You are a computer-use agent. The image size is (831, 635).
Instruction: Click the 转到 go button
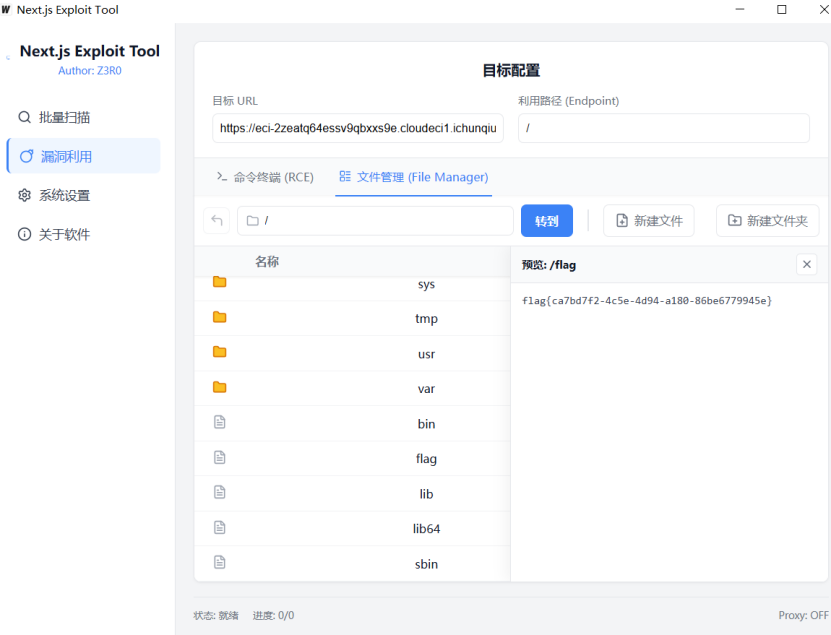pos(547,221)
